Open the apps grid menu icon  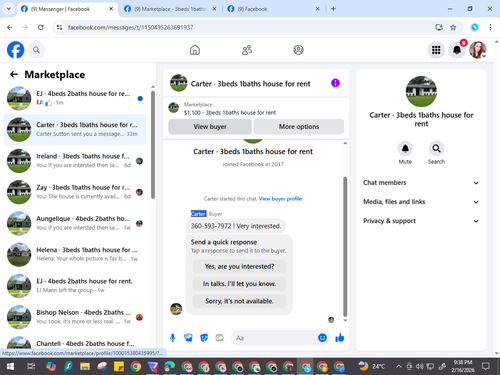tap(436, 50)
